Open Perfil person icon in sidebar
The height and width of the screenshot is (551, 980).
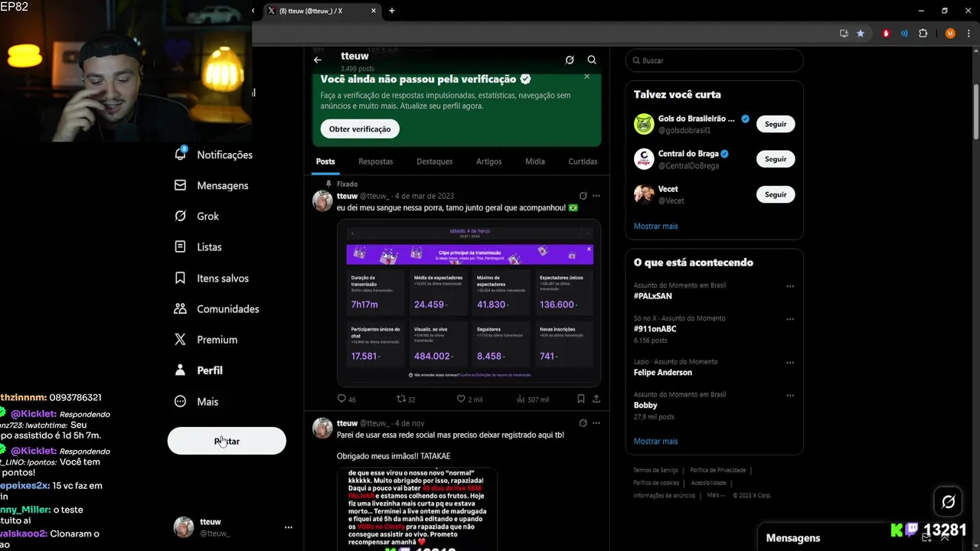click(181, 370)
